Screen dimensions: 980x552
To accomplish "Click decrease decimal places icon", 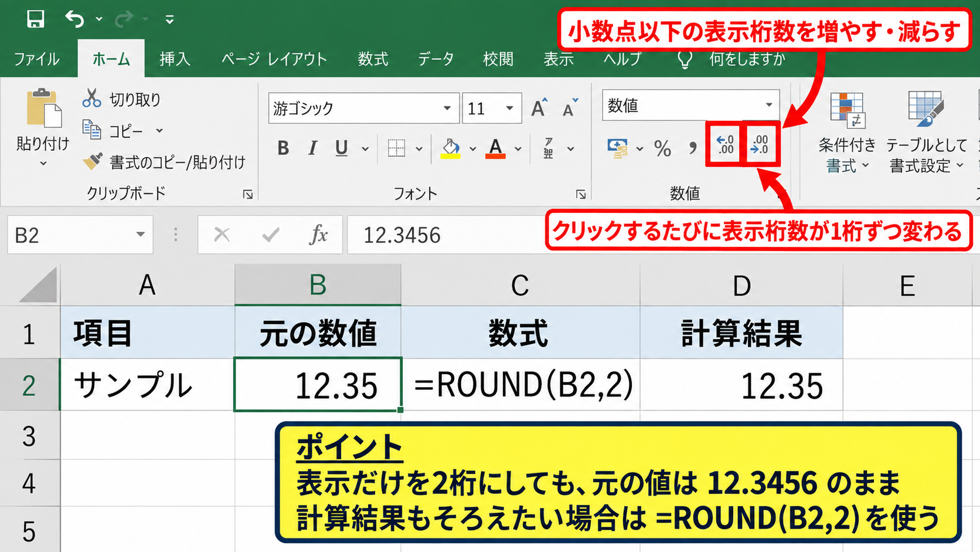I will [760, 144].
